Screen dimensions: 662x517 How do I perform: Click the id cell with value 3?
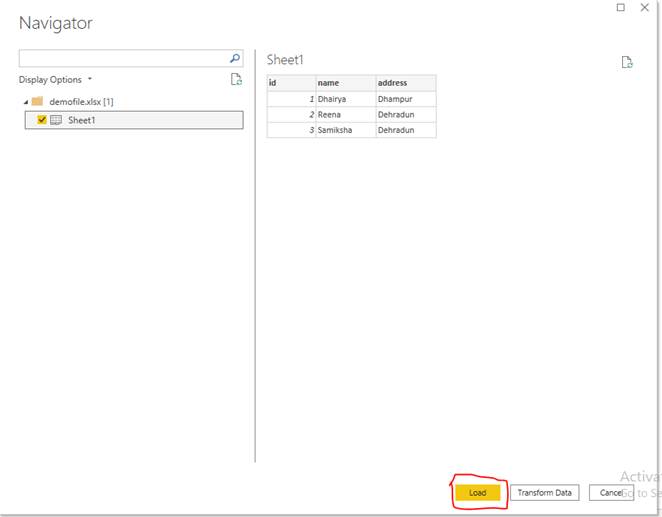(x=291, y=130)
